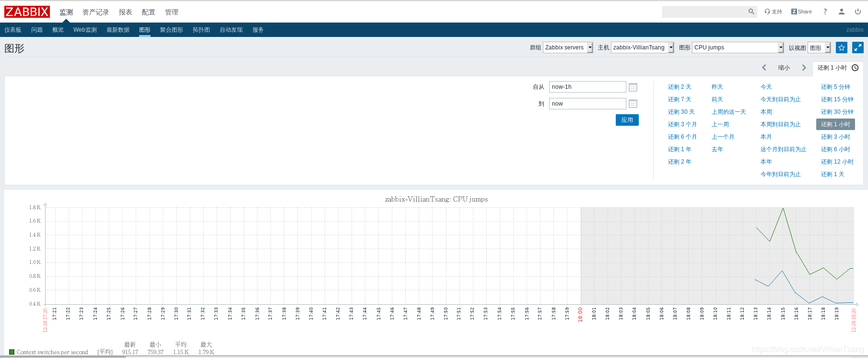Viewport: 868px width, 358px height.
Task: Open the 配置 main menu
Action: coord(149,12)
